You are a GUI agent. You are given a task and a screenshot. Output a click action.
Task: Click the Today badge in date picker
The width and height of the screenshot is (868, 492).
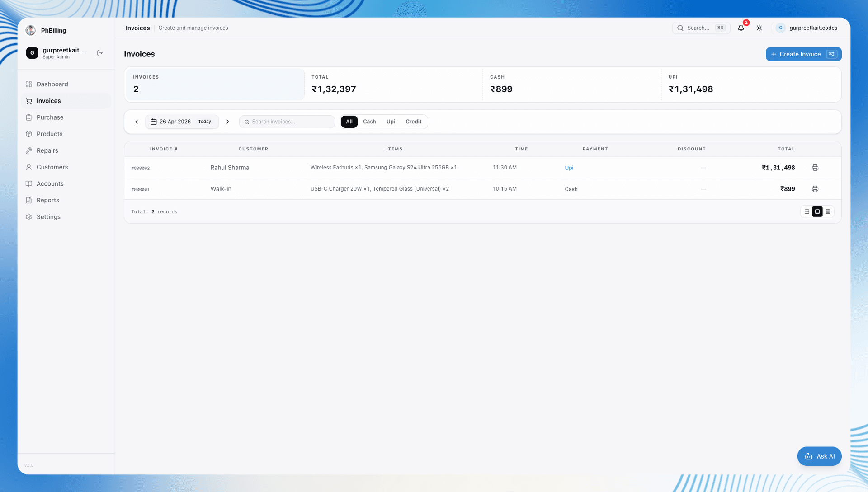[x=205, y=122]
